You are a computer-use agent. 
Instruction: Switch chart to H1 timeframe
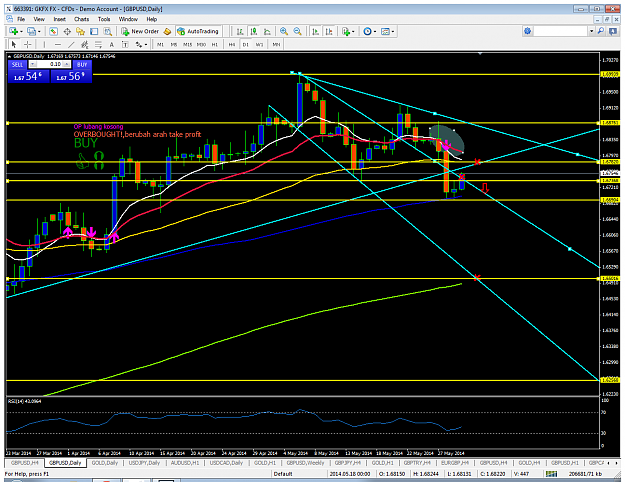point(215,44)
